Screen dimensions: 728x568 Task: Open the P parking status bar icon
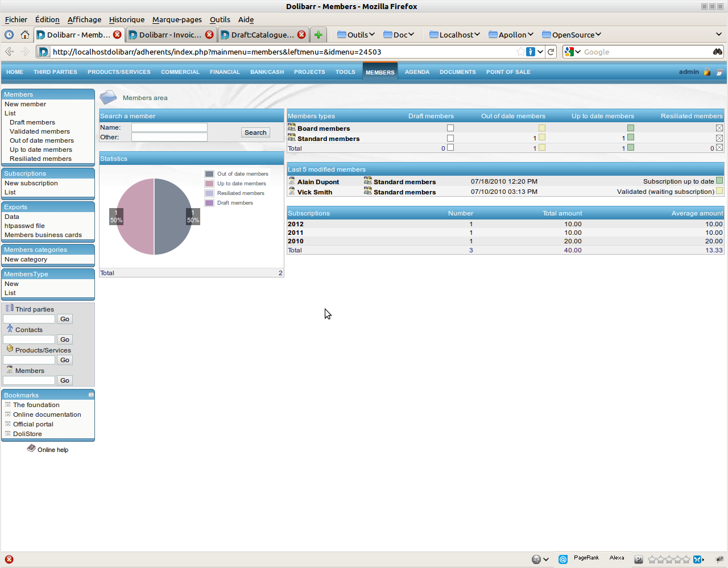coord(639,559)
